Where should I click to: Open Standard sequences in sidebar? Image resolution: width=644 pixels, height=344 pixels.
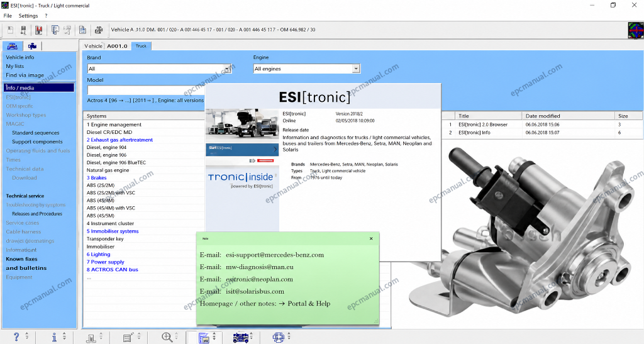(36, 133)
